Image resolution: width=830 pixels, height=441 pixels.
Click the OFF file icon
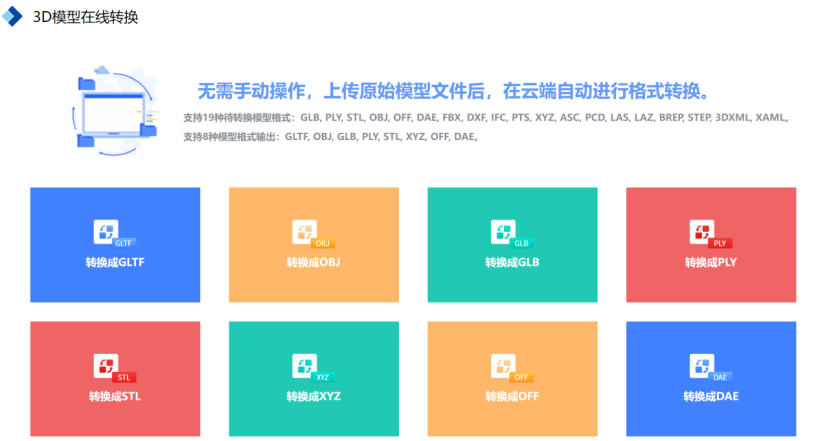pyautogui.click(x=506, y=367)
